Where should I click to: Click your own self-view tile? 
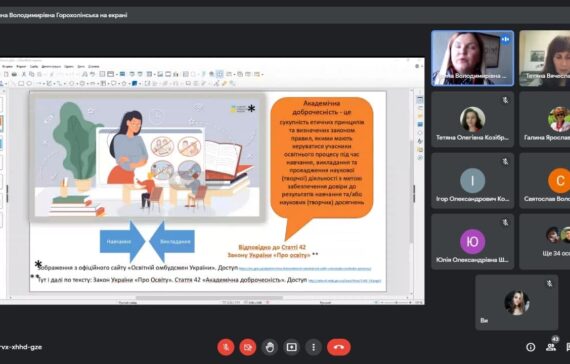click(517, 303)
